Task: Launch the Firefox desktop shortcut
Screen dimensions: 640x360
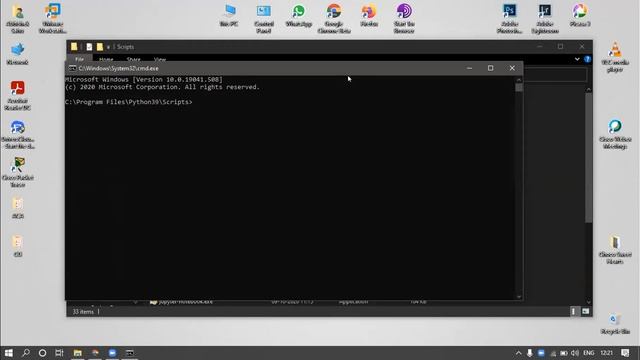Action: pos(369,15)
